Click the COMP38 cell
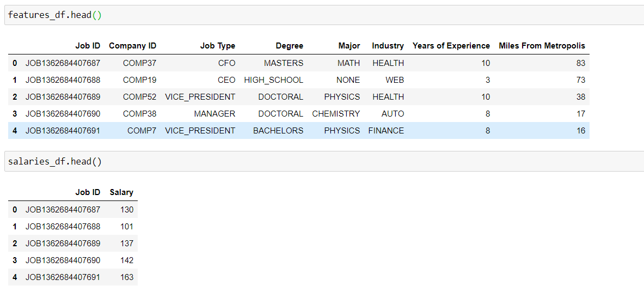Viewport: 644px width, 292px height. point(140,113)
